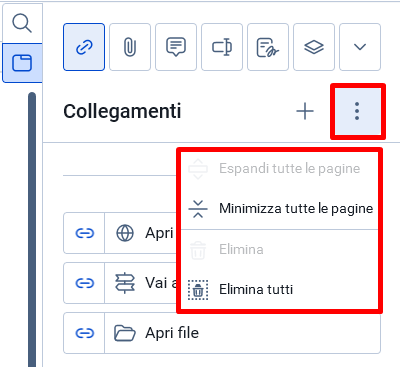Viewport: 400px width, 367px height.
Task: Click the vertical scrollbar on left
Action: pyautogui.click(x=32, y=229)
